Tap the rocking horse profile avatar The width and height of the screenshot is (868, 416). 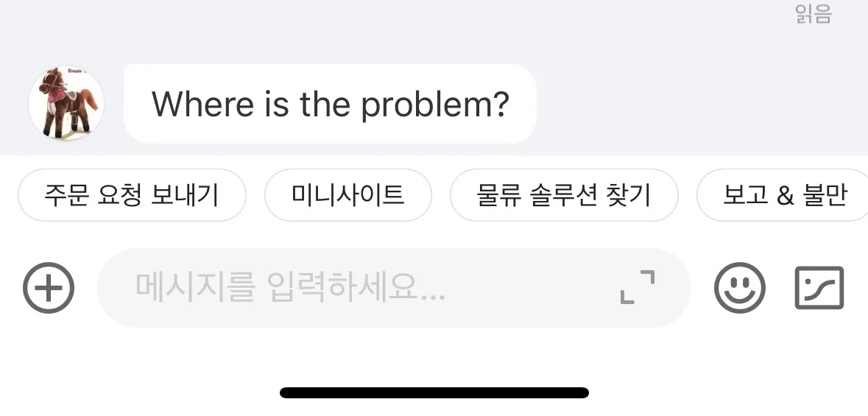66,103
